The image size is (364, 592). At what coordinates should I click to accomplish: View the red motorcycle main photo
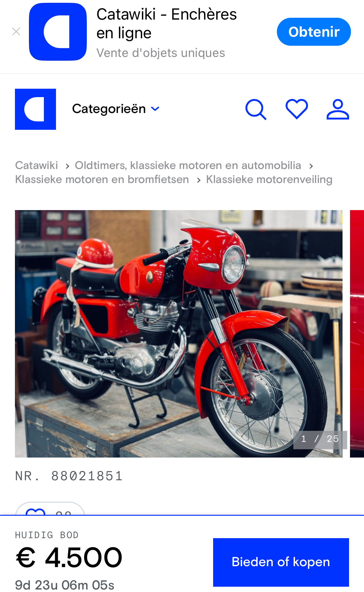179,334
